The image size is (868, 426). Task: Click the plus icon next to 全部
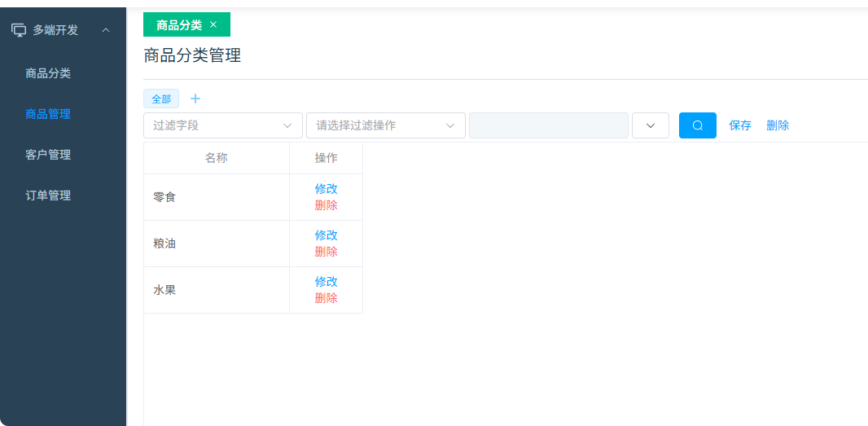(x=195, y=99)
